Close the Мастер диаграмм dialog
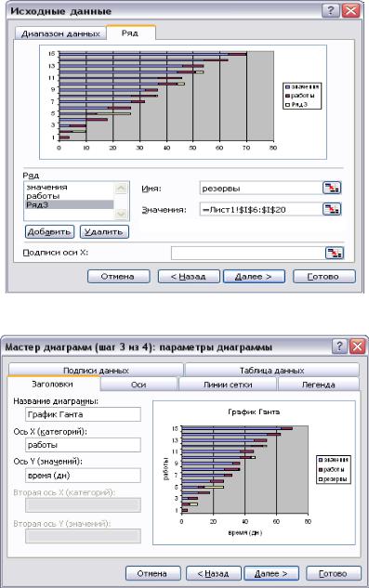The width and height of the screenshot is (369, 588). click(x=357, y=346)
